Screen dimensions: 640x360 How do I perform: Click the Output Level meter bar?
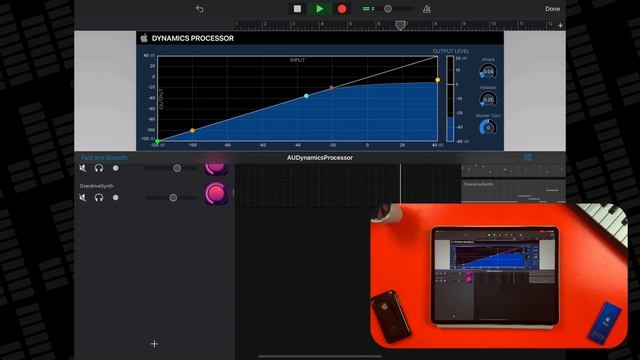(x=450, y=99)
